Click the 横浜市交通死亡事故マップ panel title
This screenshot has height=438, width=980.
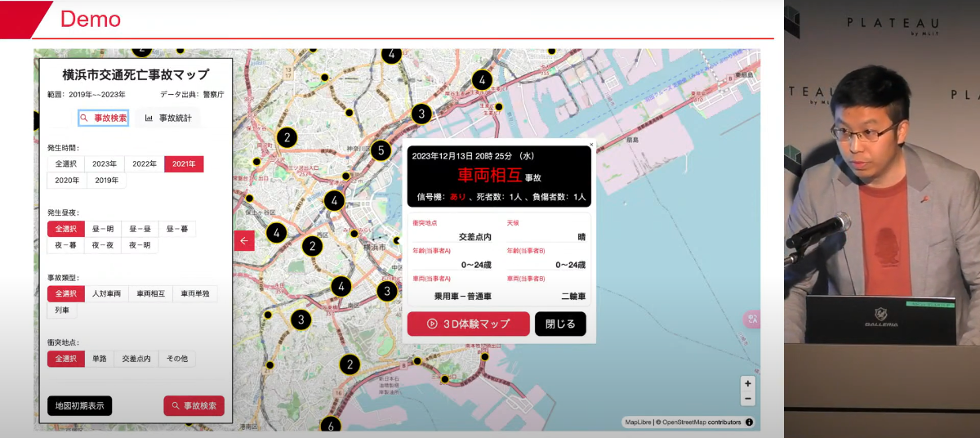click(136, 75)
